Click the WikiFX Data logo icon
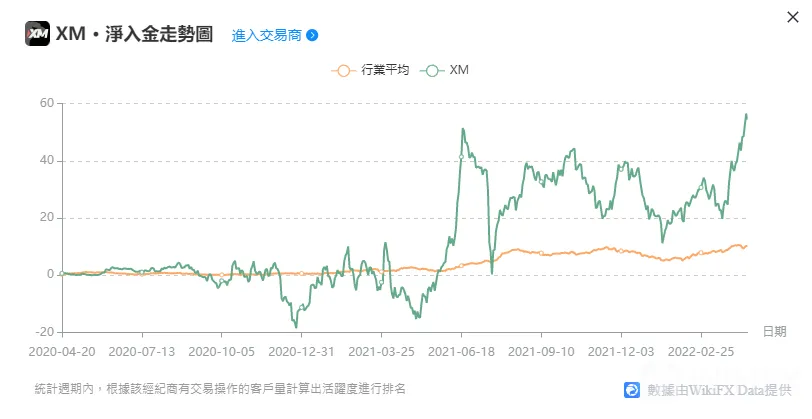The width and height of the screenshot is (812, 419). pos(632,389)
